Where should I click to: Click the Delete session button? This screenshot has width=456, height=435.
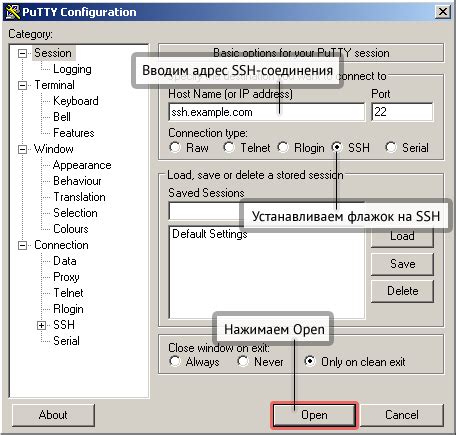(402, 291)
